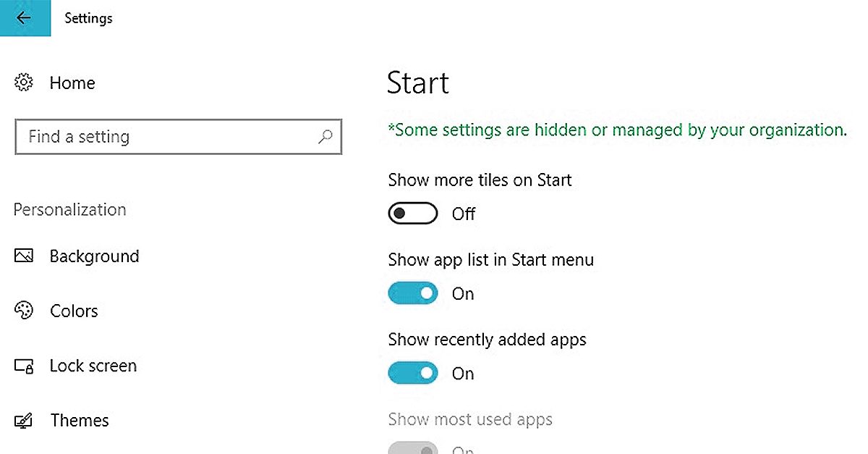Click the Start page heading
This screenshot has height=454, width=868.
click(x=418, y=83)
